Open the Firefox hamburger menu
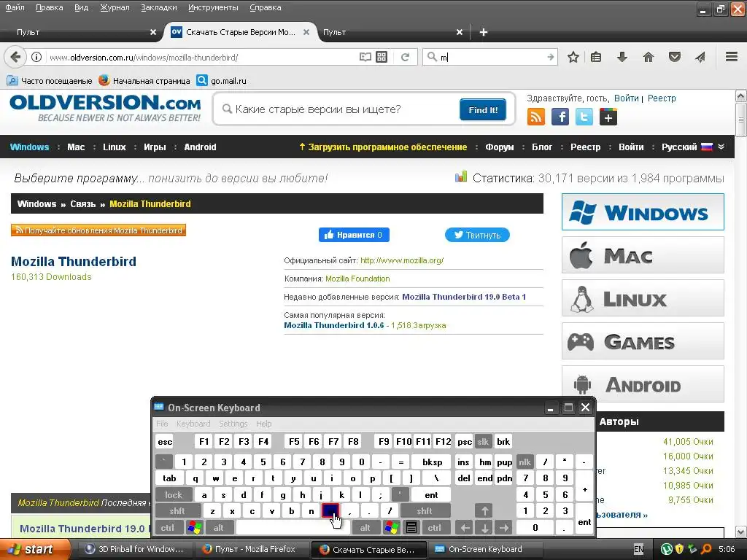Viewport: 747px width, 560px height. pyautogui.click(x=732, y=57)
